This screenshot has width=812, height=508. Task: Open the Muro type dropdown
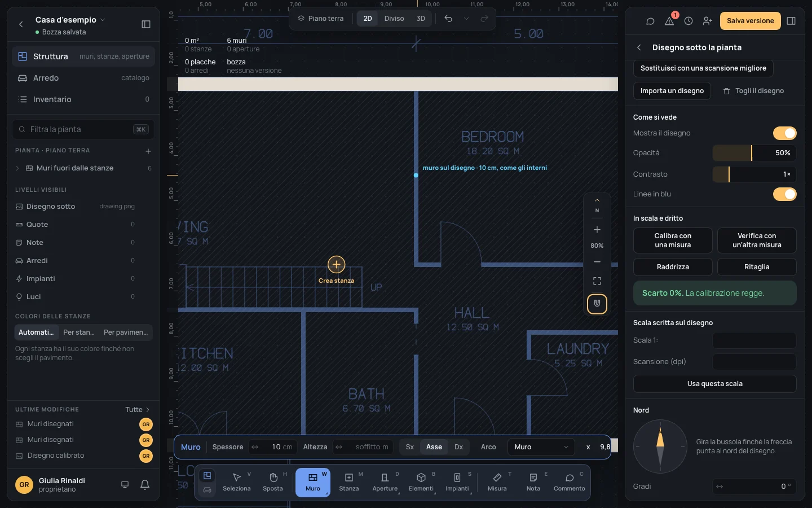click(x=541, y=447)
